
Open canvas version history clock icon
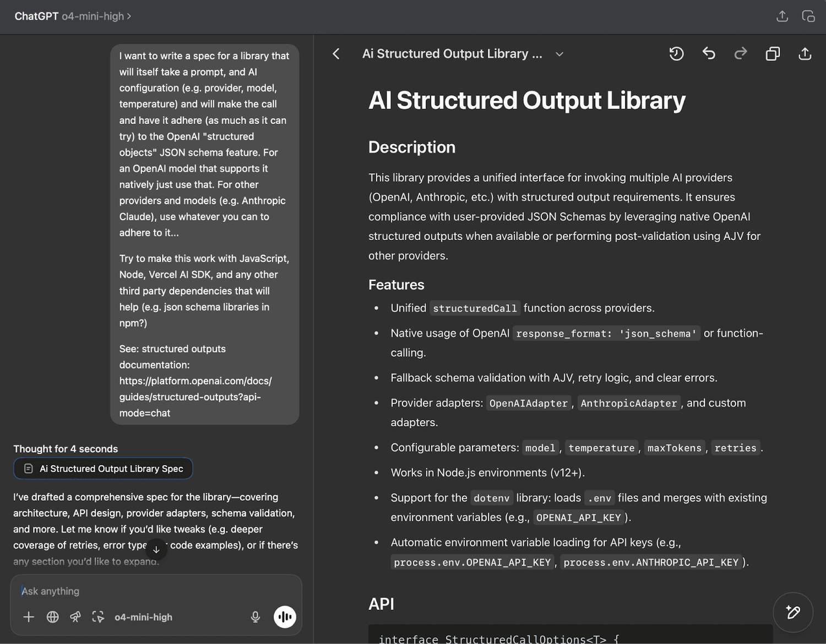click(x=676, y=53)
